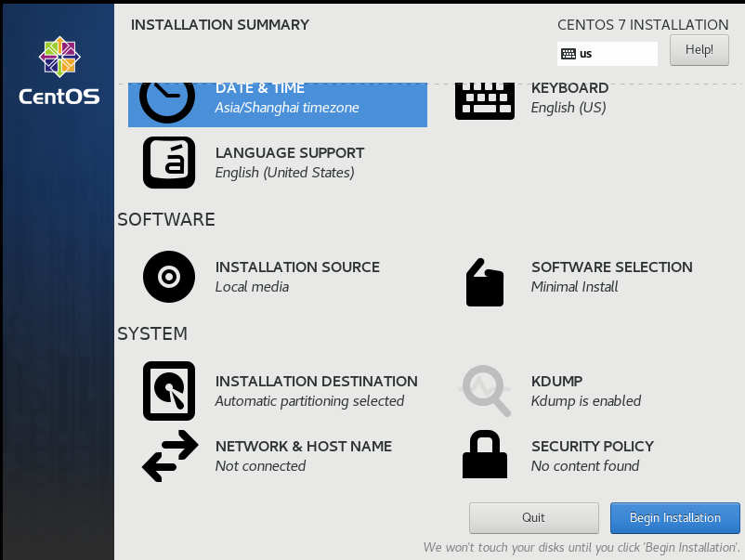Open KEYBOARD label
The image size is (745, 560).
(569, 88)
